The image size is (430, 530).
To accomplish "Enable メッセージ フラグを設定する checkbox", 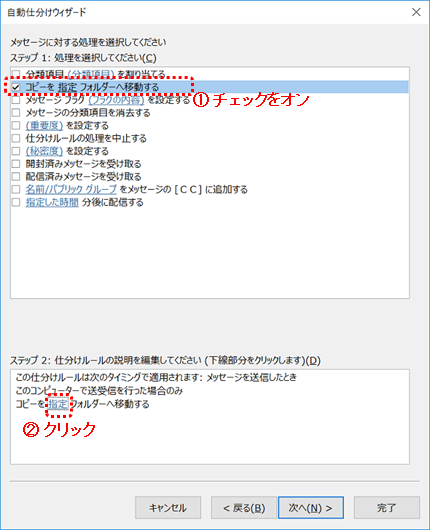I will coord(16,100).
